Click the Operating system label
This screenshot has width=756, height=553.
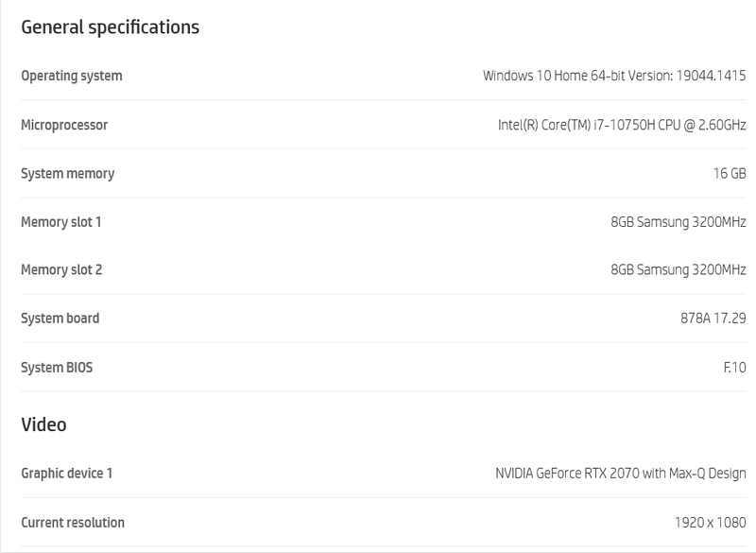pos(72,76)
